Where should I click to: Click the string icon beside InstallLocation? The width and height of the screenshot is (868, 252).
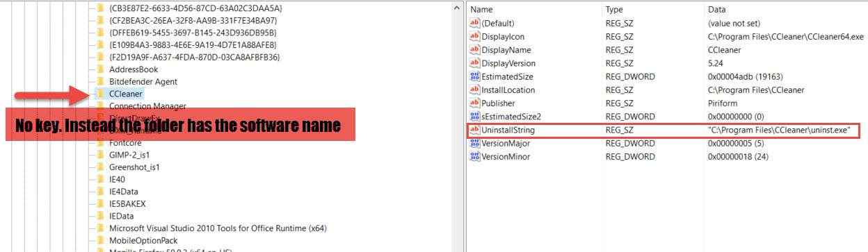click(x=475, y=90)
